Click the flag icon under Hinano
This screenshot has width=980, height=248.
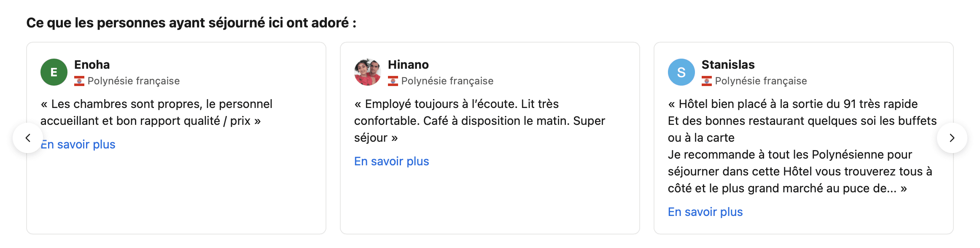pyautogui.click(x=393, y=81)
